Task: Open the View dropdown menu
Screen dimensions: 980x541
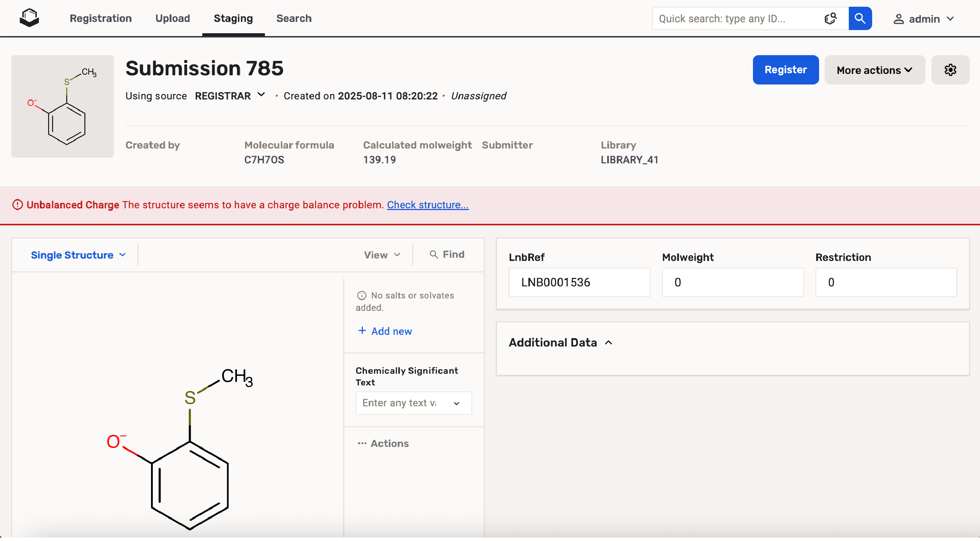Action: [382, 255]
